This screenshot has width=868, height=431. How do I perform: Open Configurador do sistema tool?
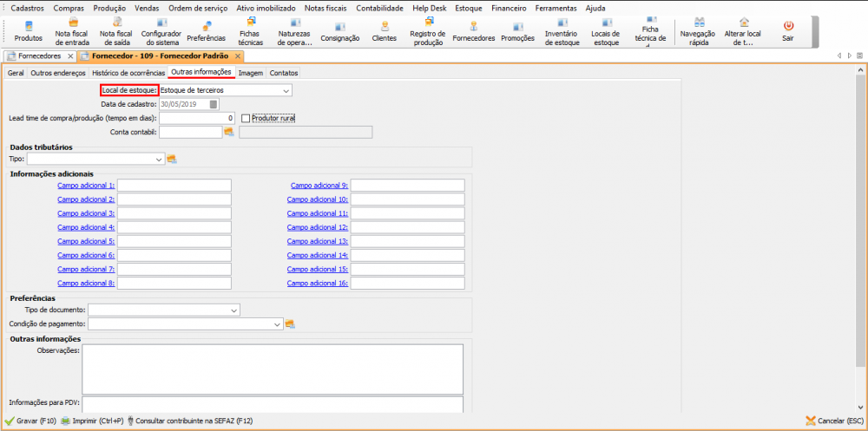click(x=161, y=30)
